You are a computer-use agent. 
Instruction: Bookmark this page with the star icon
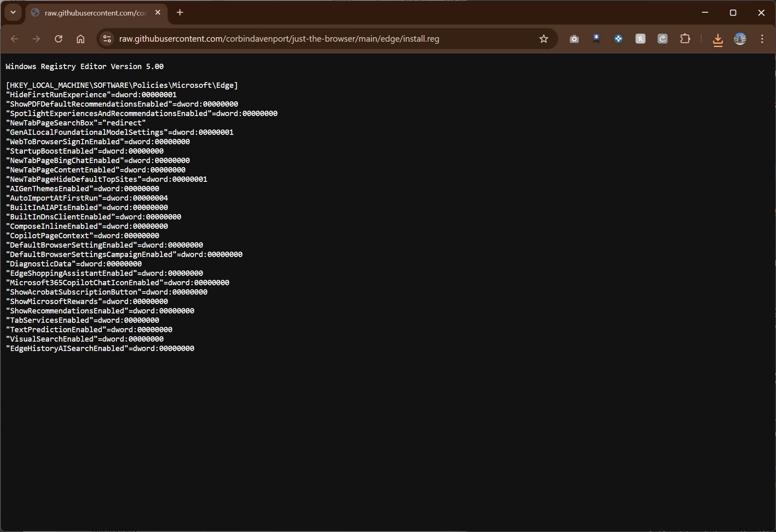[x=543, y=39]
